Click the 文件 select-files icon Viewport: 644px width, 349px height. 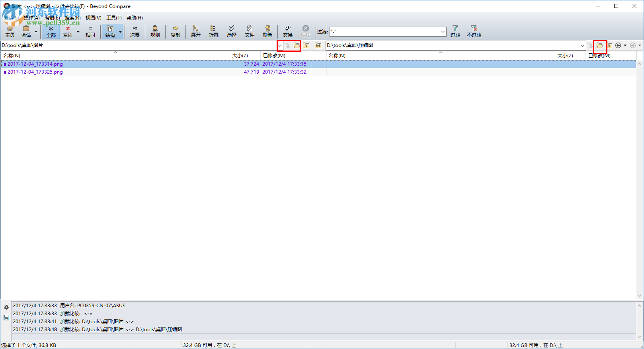[x=250, y=31]
